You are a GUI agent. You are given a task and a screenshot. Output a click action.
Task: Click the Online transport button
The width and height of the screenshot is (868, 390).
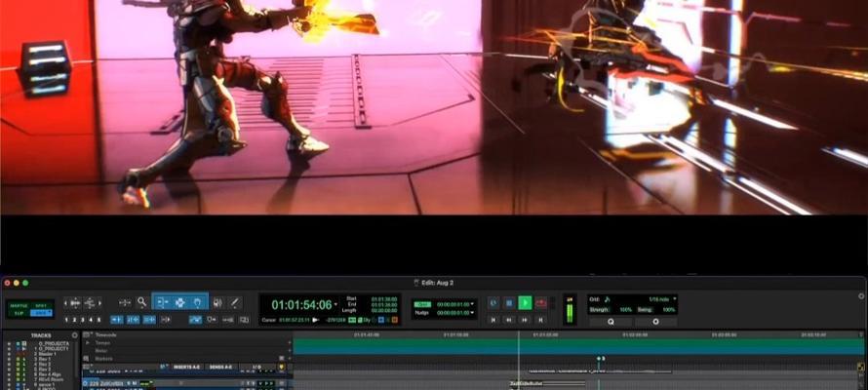(493, 303)
